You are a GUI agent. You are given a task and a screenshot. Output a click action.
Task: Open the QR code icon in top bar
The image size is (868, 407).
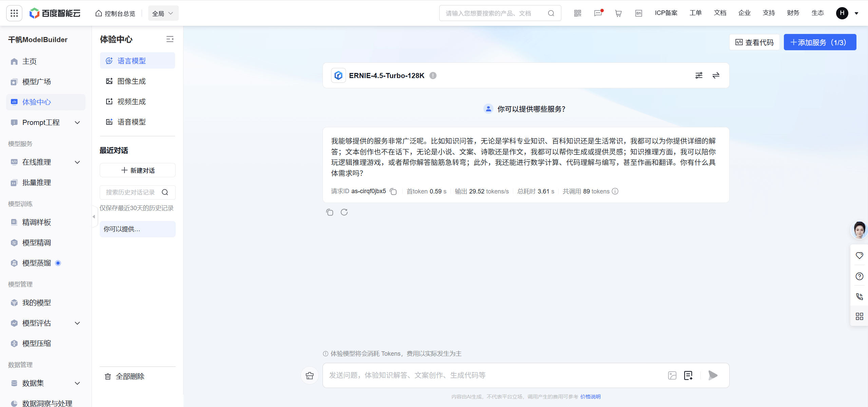coord(577,13)
